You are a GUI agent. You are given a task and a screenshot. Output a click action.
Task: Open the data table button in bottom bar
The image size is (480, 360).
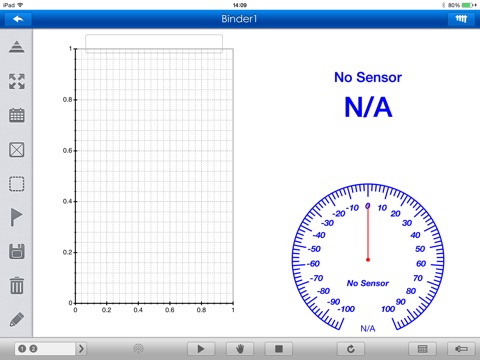[x=423, y=349]
